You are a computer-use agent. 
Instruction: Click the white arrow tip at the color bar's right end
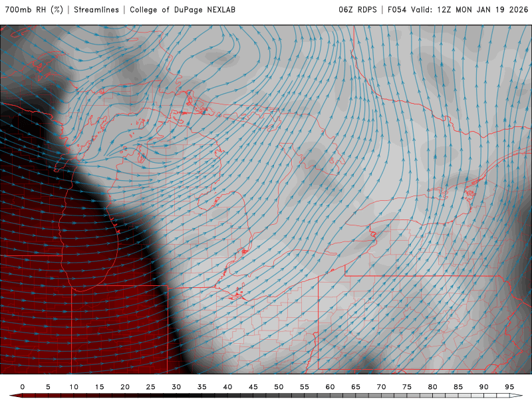(x=517, y=396)
